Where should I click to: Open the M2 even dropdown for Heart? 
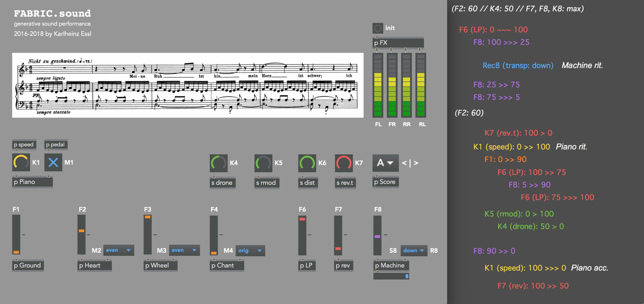click(119, 250)
